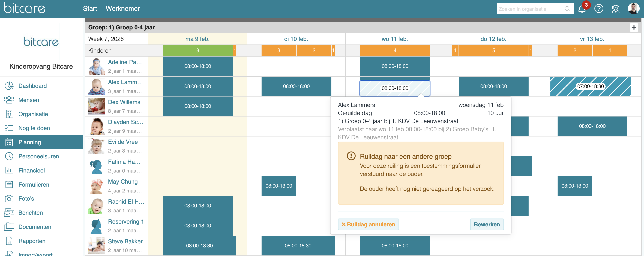Viewport: 644px width, 256px height.
Task: Click the Documenten folder icon
Action: [9, 227]
